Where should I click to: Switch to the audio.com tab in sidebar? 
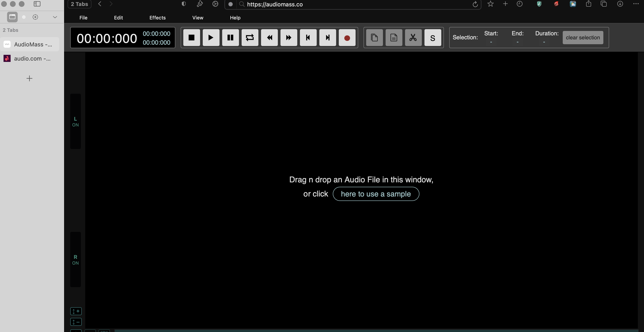tap(30, 59)
